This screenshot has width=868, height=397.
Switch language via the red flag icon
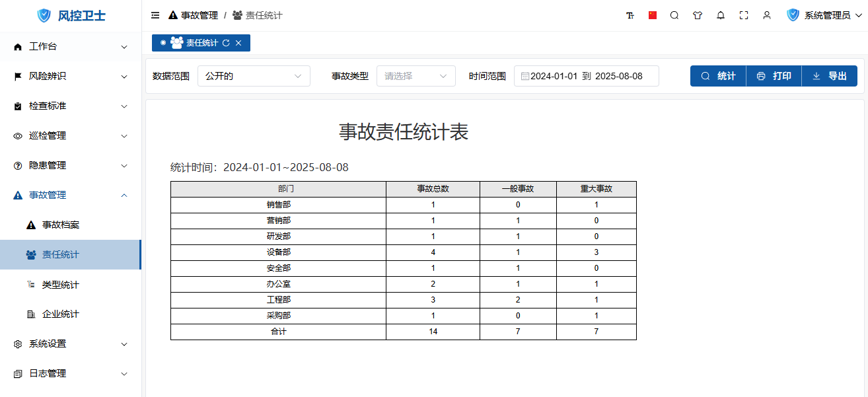(x=653, y=15)
